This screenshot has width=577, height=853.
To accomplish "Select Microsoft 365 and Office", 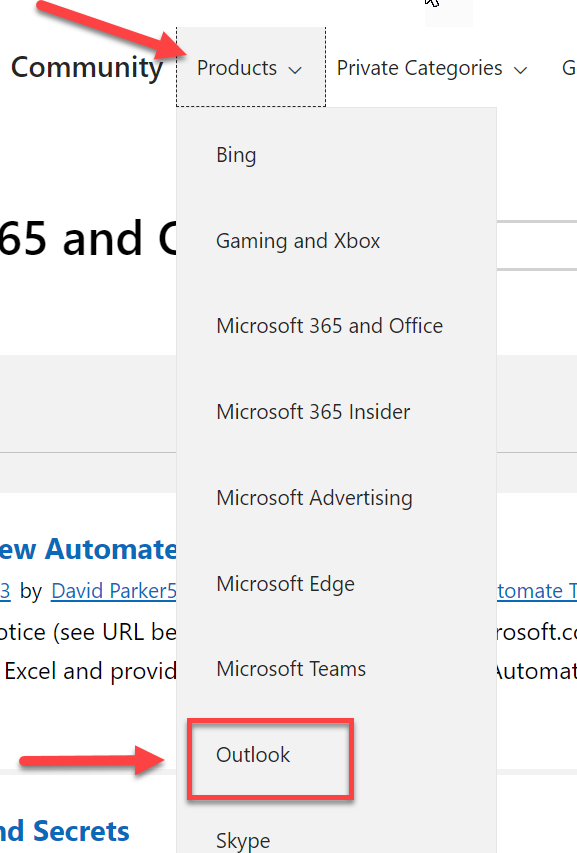I will tap(330, 326).
